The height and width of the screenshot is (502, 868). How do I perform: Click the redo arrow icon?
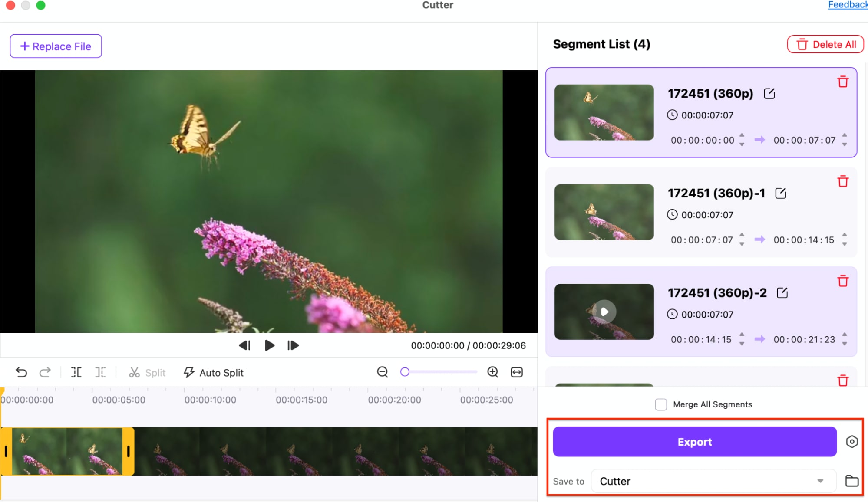click(45, 372)
